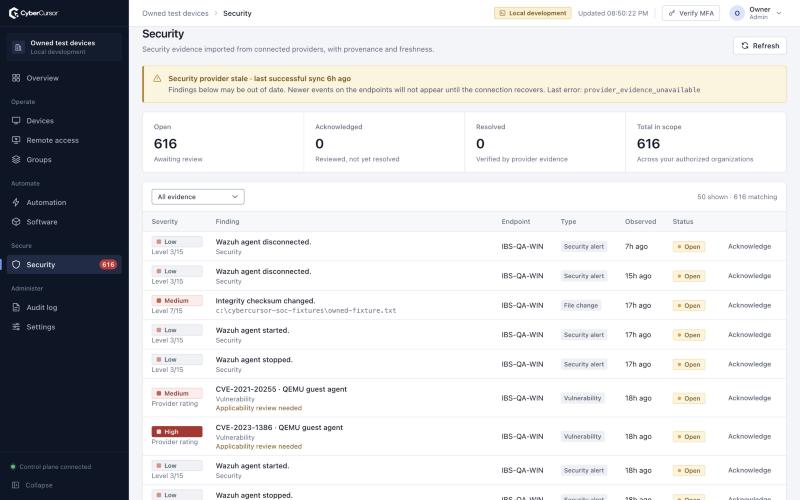Open Groups in the sidebar

[64, 160]
